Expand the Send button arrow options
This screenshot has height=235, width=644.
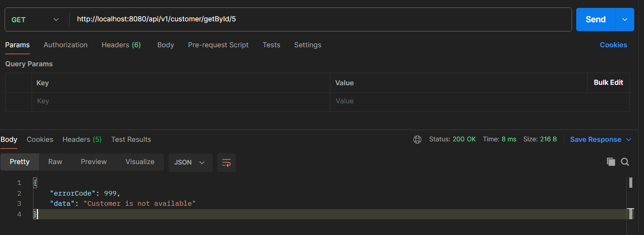(624, 19)
